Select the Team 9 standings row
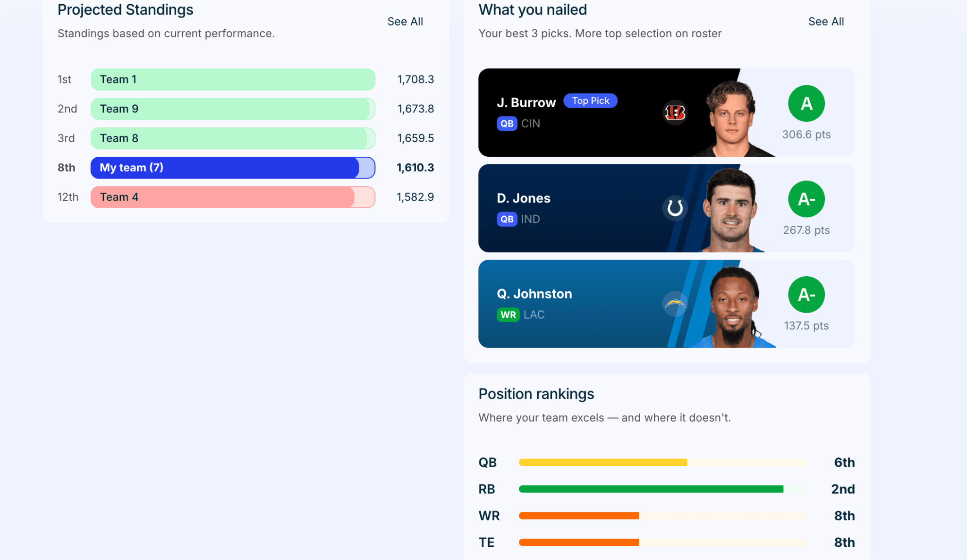The image size is (967, 560). coord(246,109)
